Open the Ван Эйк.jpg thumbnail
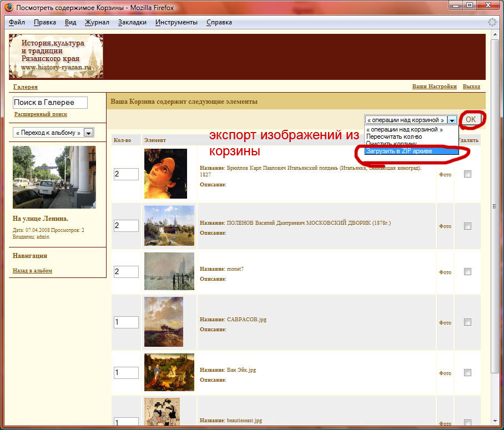The image size is (504, 430). [x=169, y=372]
